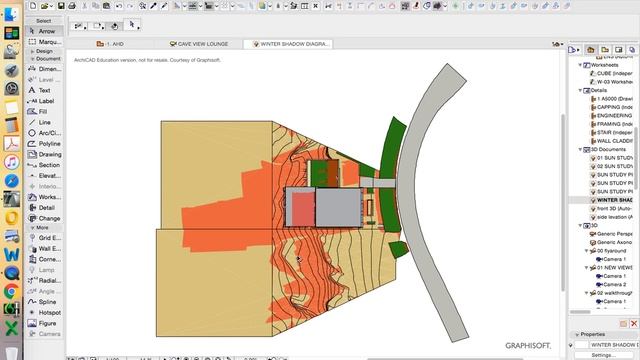Screen dimensions: 640x360
Task: Select the Figure tool
Action: coord(44,323)
